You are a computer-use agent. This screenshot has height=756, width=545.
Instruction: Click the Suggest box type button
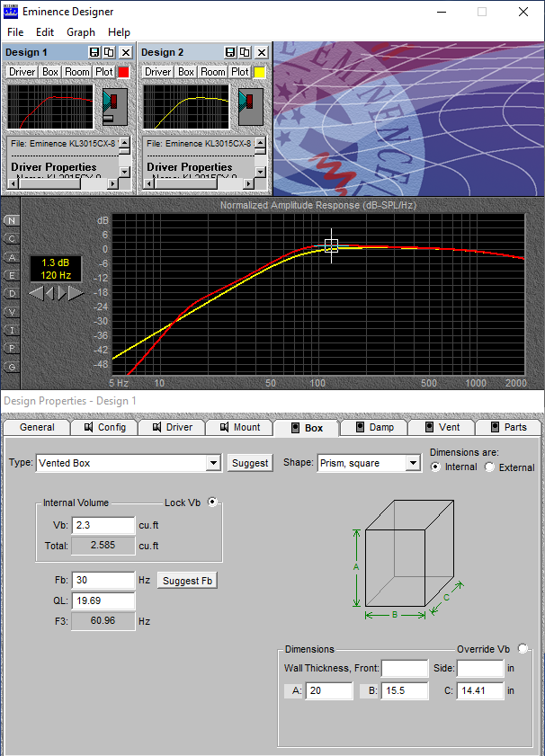[x=250, y=463]
